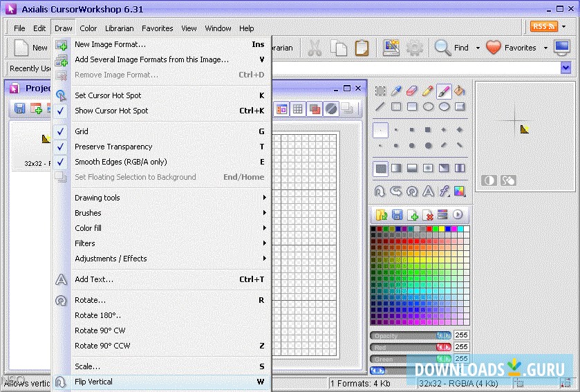
Task: Select the eraser tool
Action: coord(412,91)
